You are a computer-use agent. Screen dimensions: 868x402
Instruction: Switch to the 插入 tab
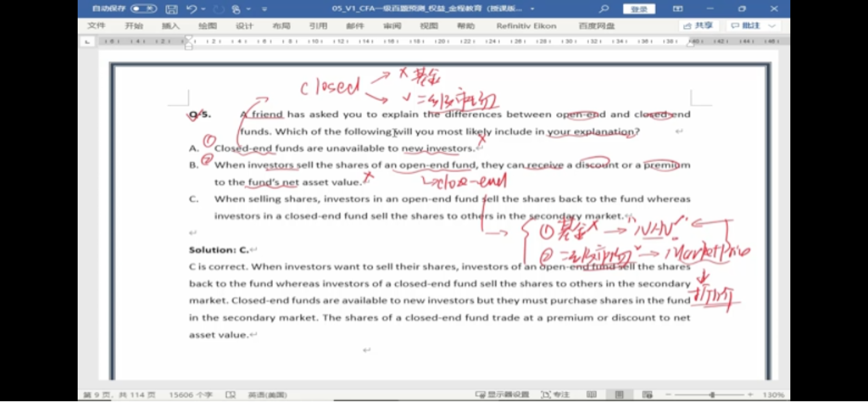click(170, 26)
